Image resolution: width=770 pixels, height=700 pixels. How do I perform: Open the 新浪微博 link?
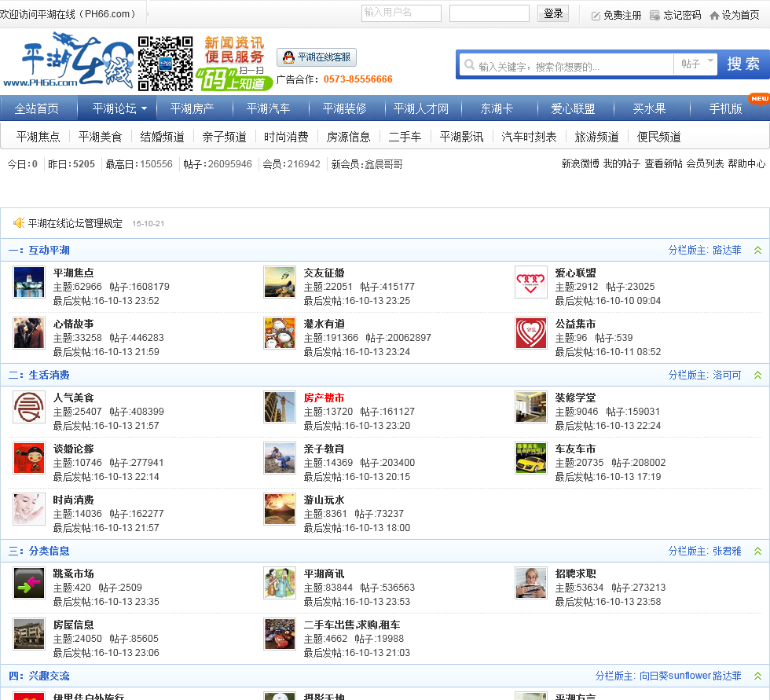point(580,164)
